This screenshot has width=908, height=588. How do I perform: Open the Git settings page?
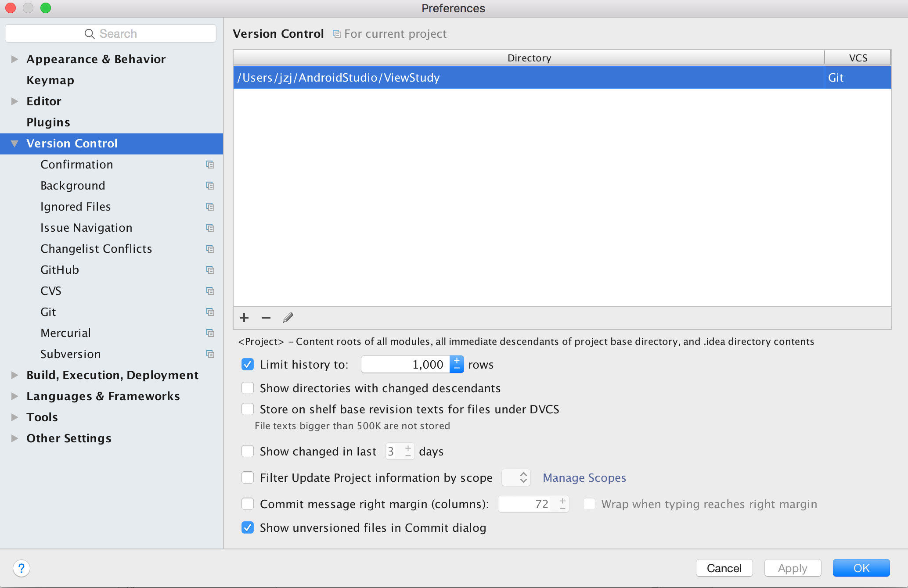pyautogui.click(x=48, y=312)
